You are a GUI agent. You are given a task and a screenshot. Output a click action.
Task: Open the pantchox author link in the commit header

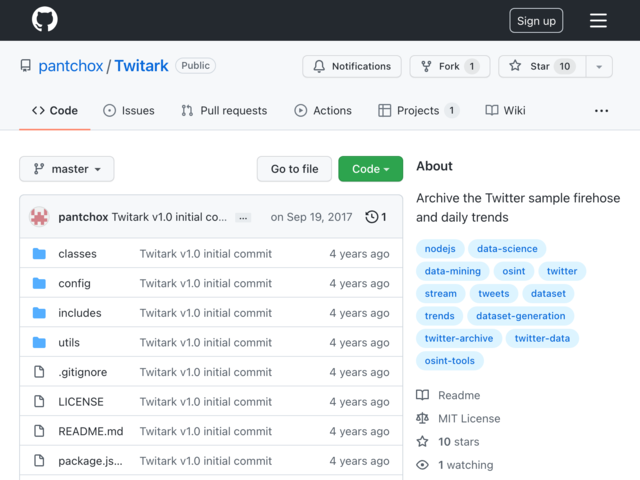point(83,217)
